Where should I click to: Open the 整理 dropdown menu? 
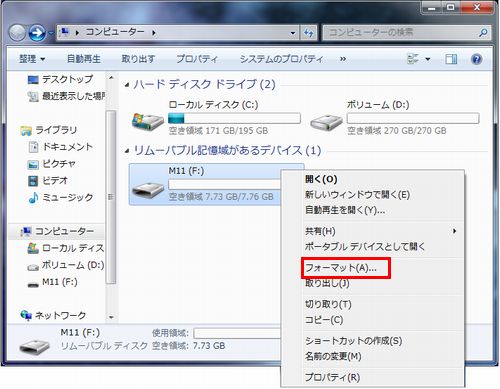pos(32,59)
